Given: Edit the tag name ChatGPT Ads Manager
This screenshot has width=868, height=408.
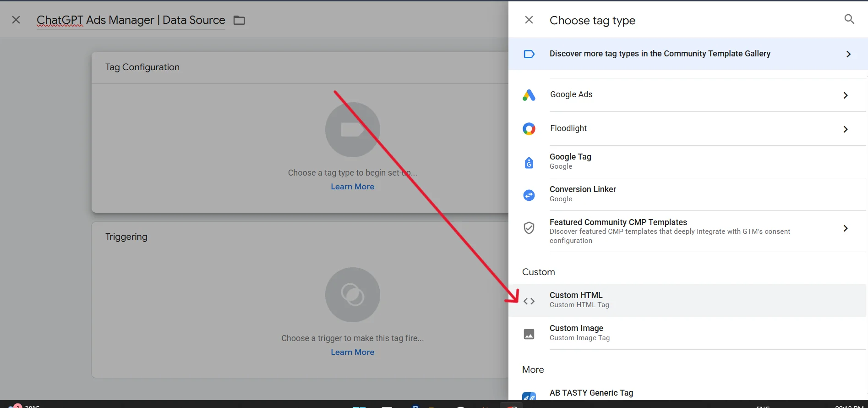Looking at the screenshot, I should pos(131,20).
